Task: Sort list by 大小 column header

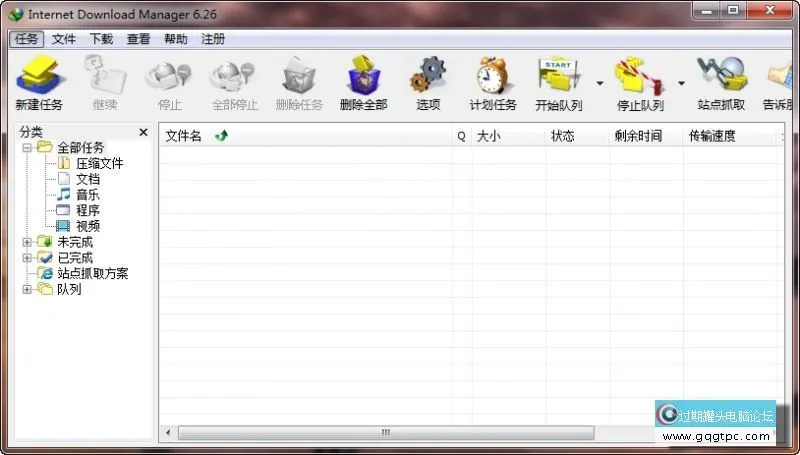Action: 488,136
